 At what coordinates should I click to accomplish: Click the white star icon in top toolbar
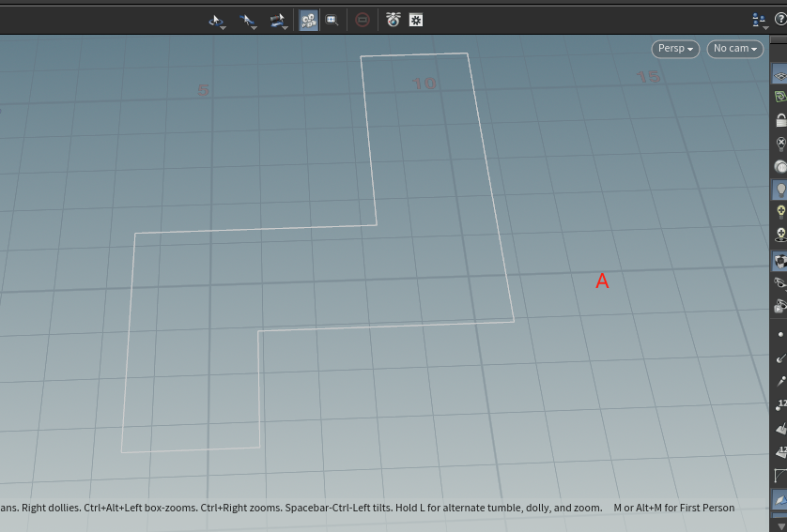[x=416, y=20]
